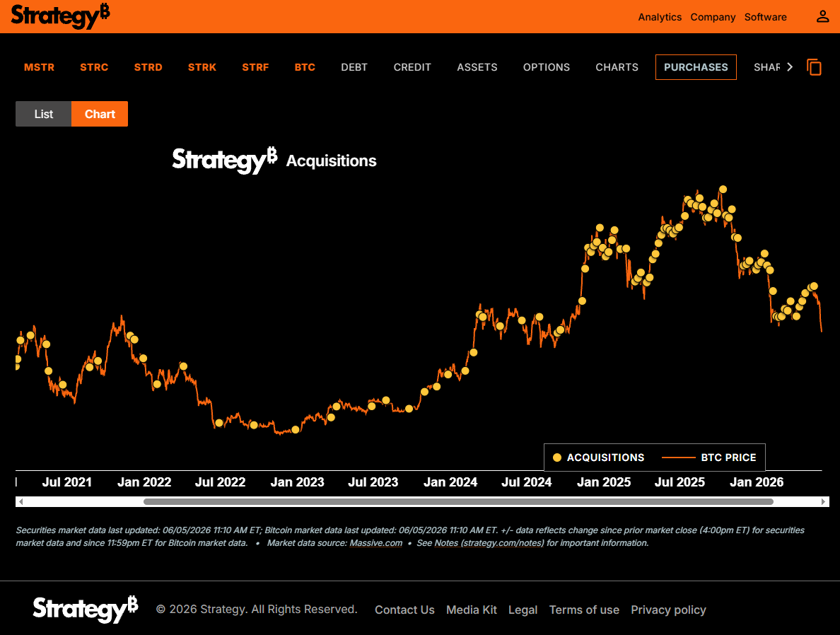Open the STRF tab
Screen dimensions: 840x635
point(255,67)
